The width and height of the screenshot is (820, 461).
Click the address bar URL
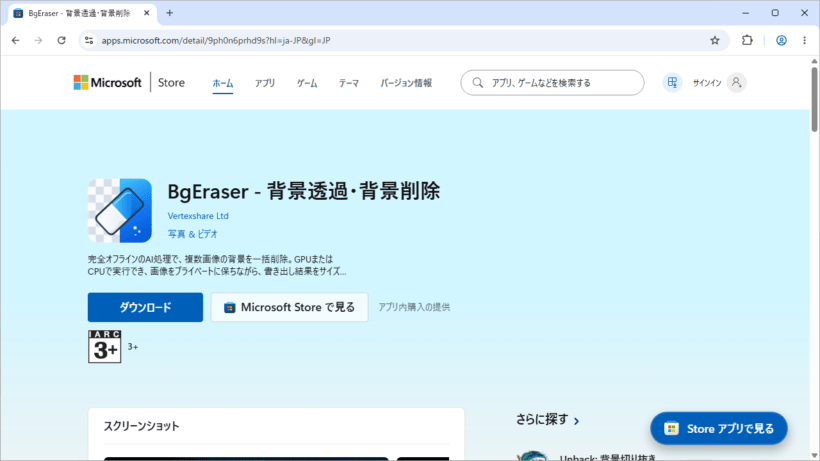[215, 40]
